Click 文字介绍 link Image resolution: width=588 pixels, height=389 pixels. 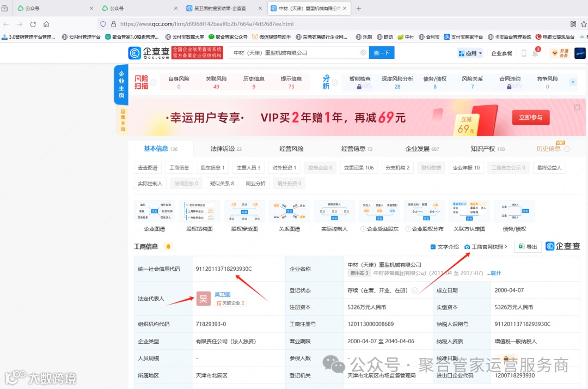pyautogui.click(x=444, y=247)
